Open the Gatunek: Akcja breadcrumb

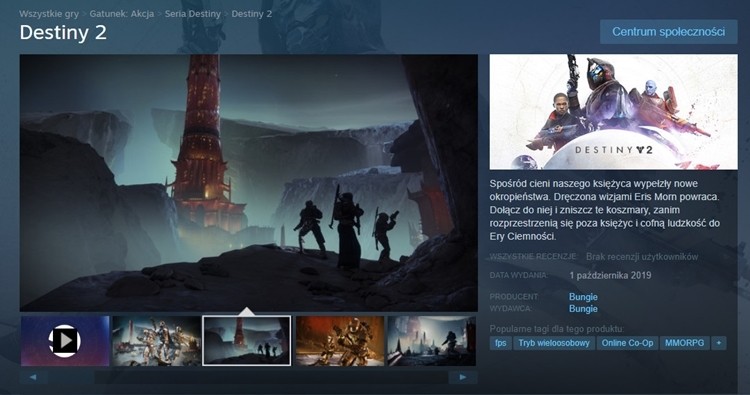point(121,14)
